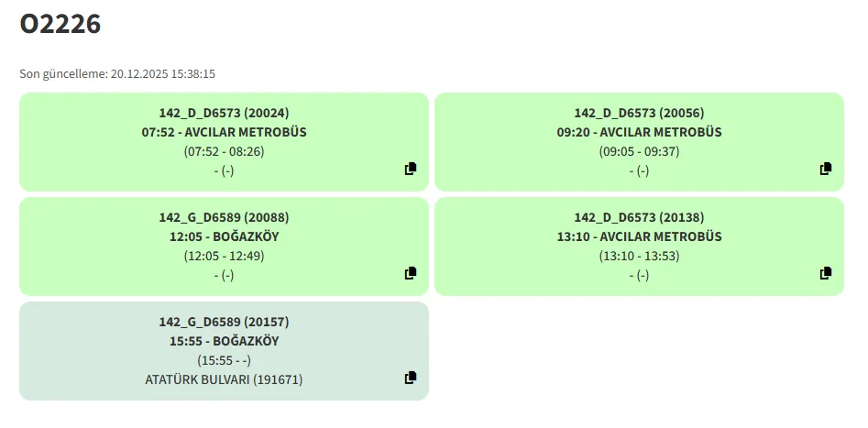Select the 15:55 - BOĞAZKÖY departure line
The image size is (868, 428).
coord(224,341)
